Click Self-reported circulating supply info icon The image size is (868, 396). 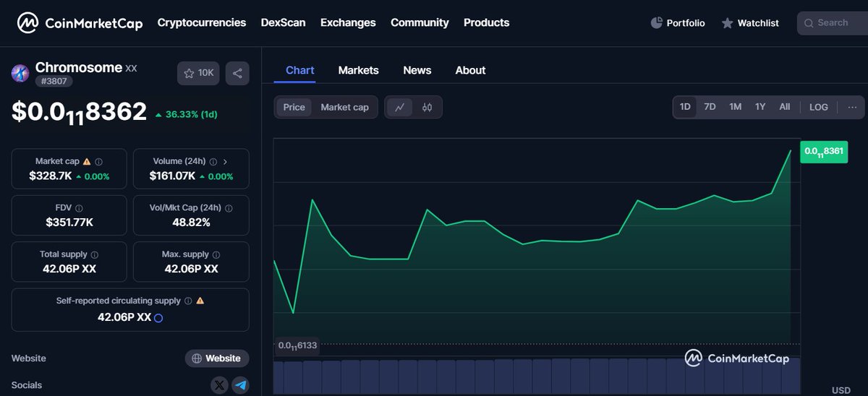(x=188, y=301)
